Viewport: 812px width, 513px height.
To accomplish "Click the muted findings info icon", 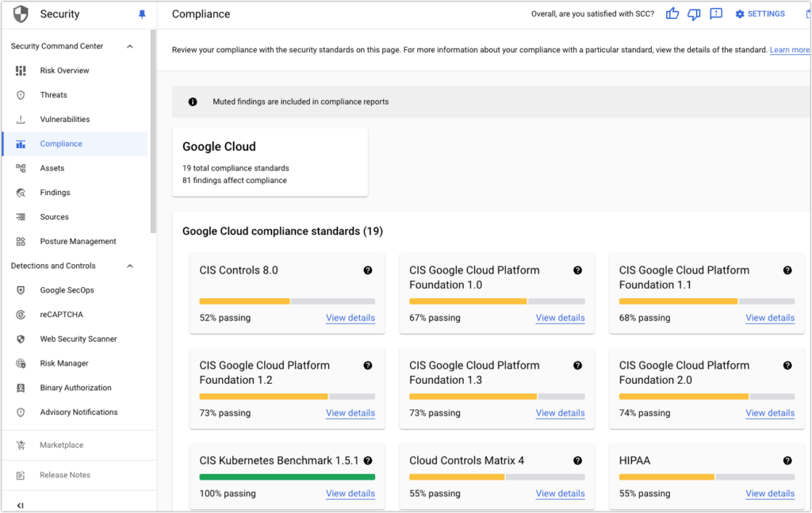I will pyautogui.click(x=193, y=102).
